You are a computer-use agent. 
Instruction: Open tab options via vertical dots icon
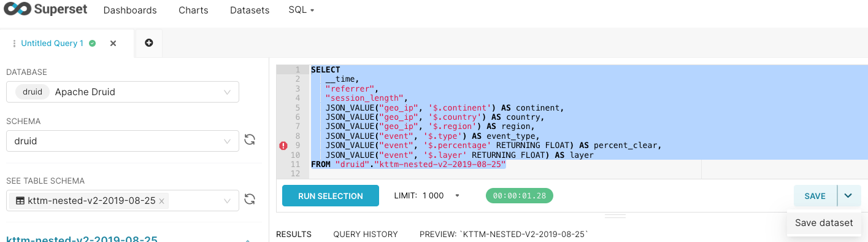[x=14, y=44]
